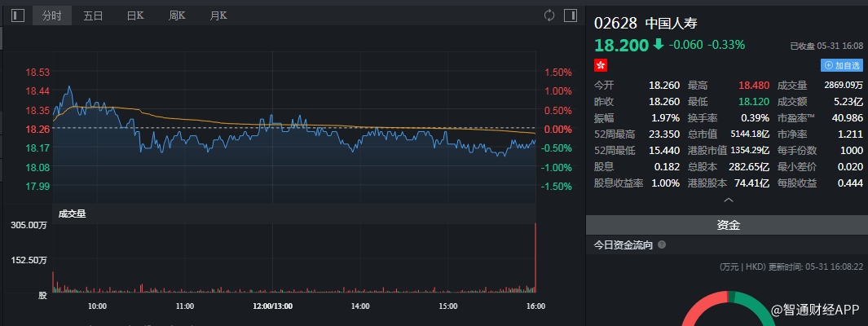This screenshot has height=326, width=868.
Task: Open the 资金 section header
Action: 728,225
